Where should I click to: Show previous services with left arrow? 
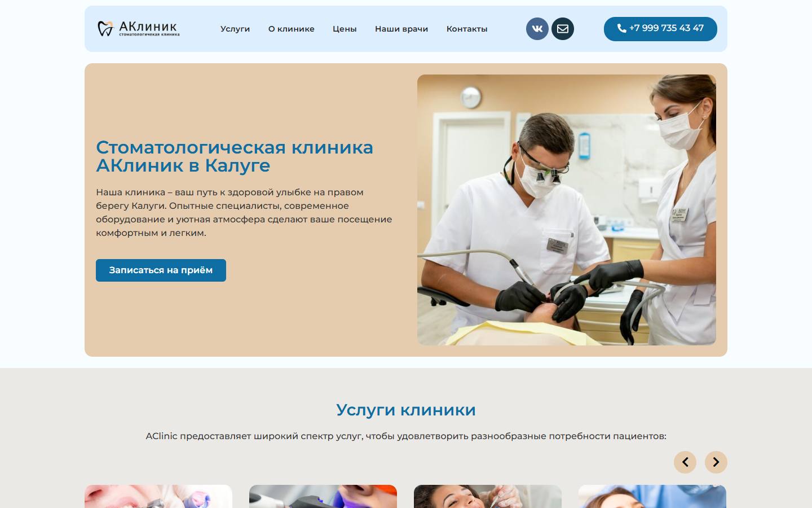tap(685, 462)
